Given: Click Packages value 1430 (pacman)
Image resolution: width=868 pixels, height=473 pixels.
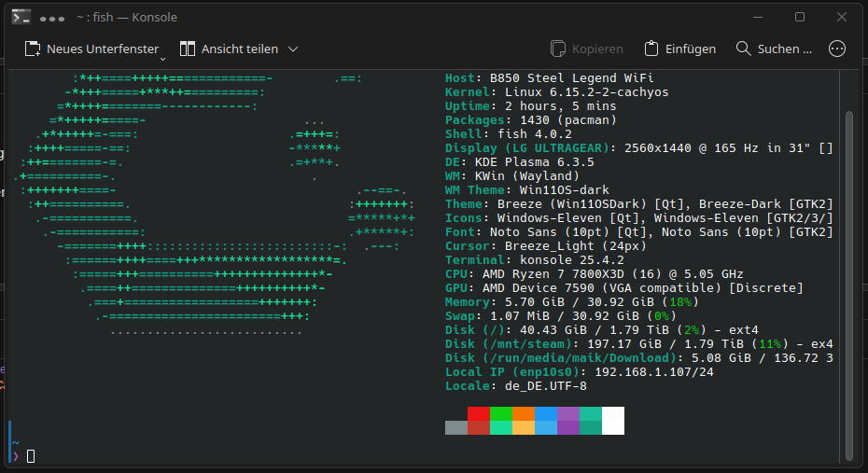Looking at the screenshot, I should tap(568, 120).
